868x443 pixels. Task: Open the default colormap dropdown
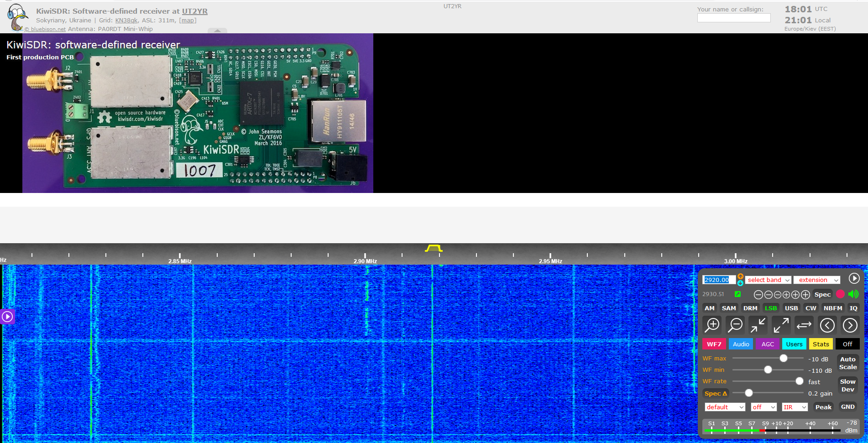pos(725,407)
